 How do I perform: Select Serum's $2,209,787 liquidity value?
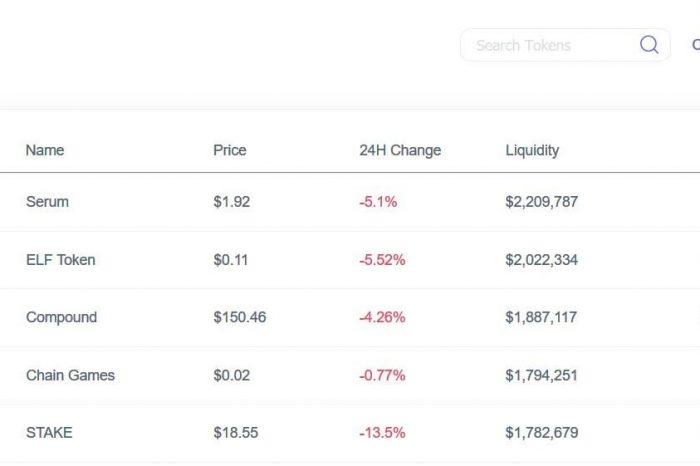pos(542,202)
